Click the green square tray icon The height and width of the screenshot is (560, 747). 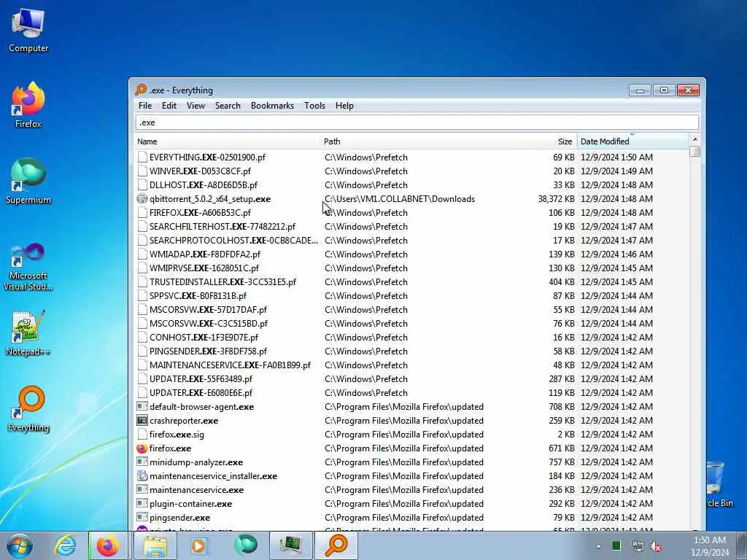coord(616,546)
